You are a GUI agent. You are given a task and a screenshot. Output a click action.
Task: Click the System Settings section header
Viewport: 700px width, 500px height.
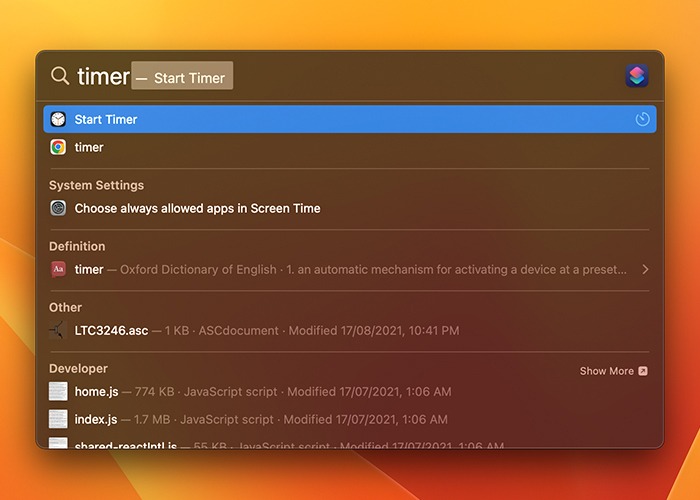tap(96, 185)
